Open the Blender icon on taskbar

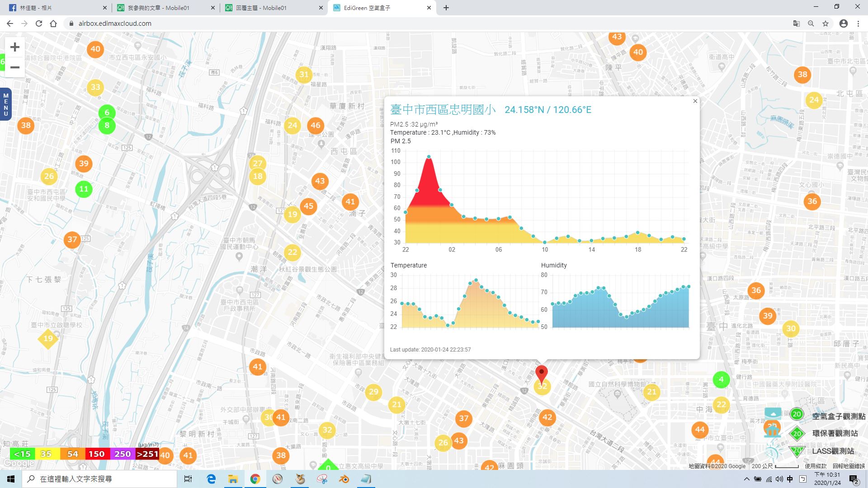pos(344,479)
